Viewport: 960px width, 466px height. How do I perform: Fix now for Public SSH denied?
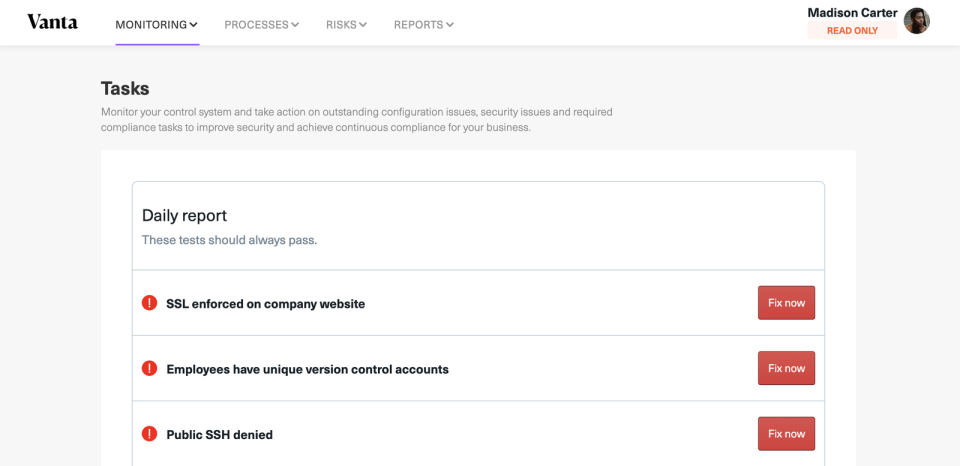(x=786, y=434)
